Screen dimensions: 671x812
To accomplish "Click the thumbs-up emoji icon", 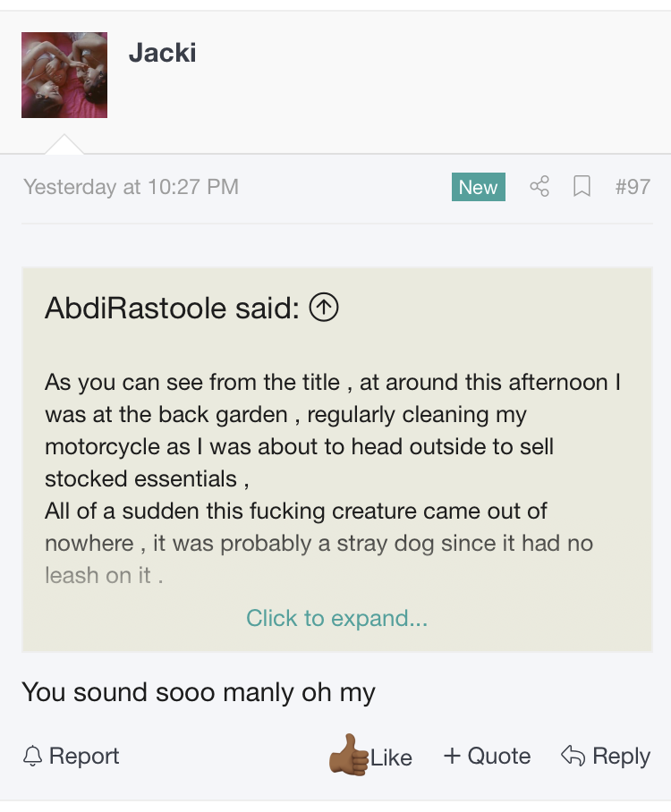I will click(349, 755).
